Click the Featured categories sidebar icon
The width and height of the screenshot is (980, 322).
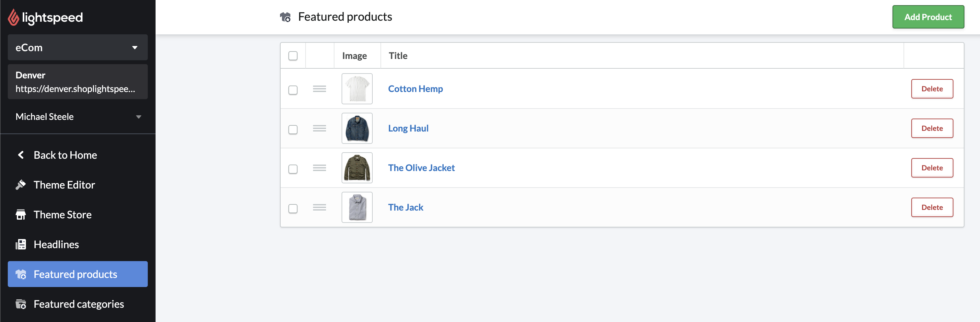21,304
